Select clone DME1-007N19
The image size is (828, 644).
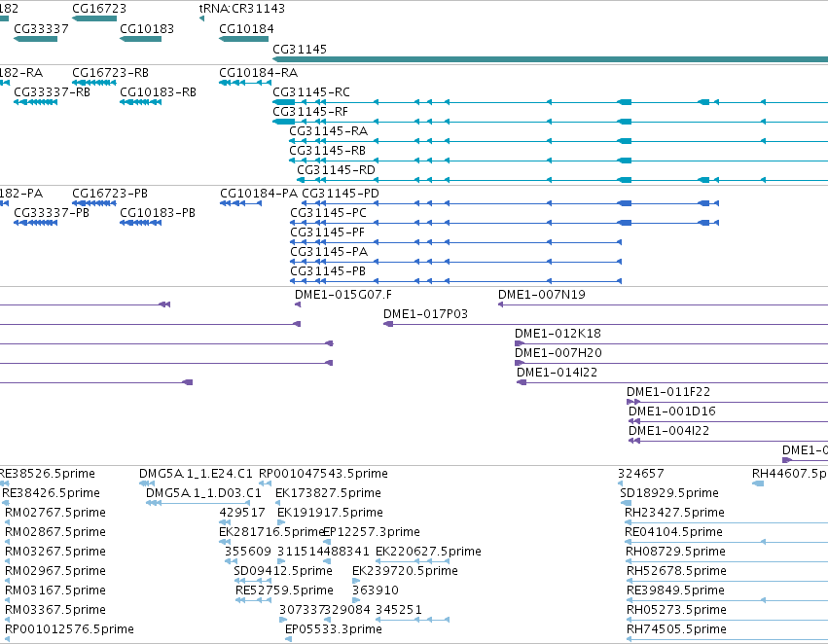click(542, 295)
